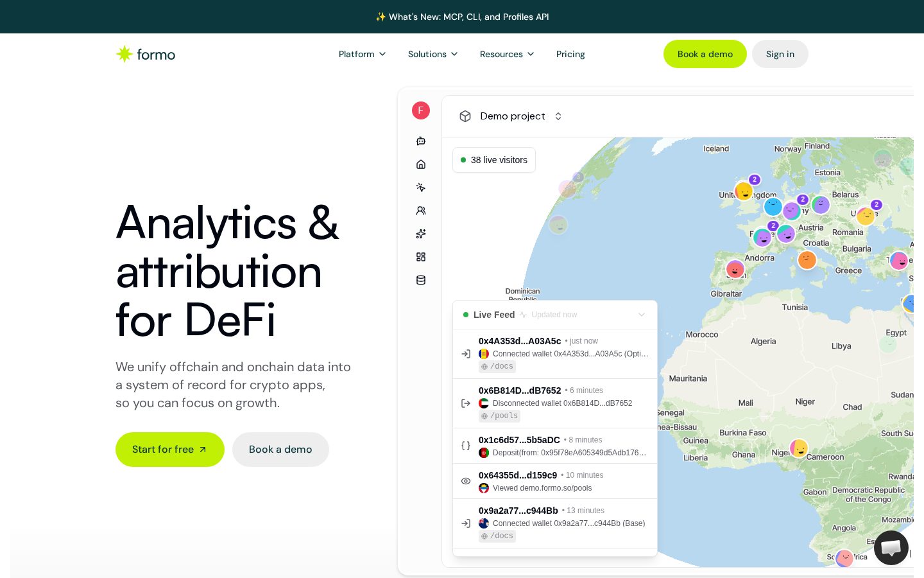Image resolution: width=924 pixels, height=578 pixels.
Task: Click the activity pulse icon beside Live Feed
Action: [524, 315]
